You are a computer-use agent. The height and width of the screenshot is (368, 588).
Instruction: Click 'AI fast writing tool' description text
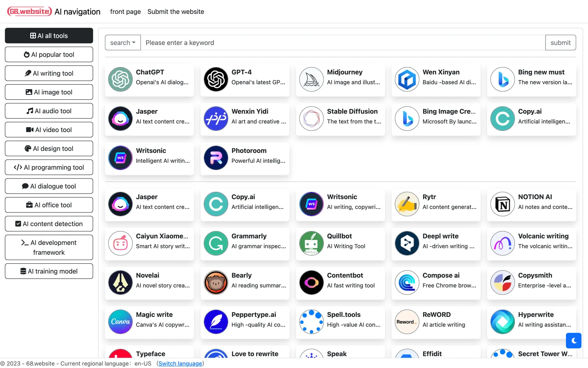point(351,285)
